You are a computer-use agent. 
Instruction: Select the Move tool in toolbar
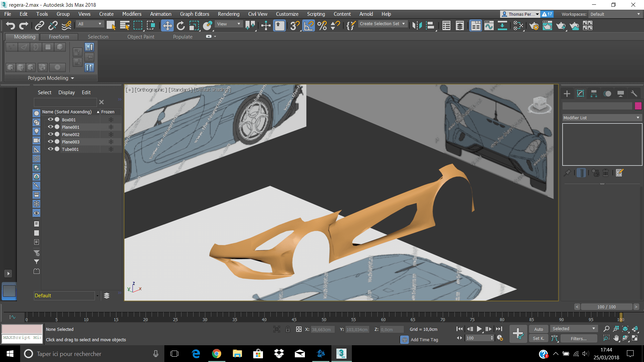(x=167, y=25)
